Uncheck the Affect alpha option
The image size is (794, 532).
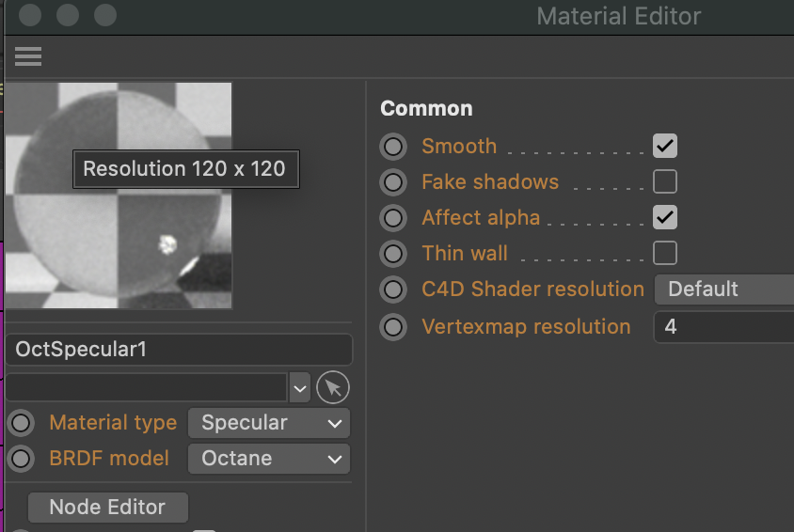coord(665,217)
